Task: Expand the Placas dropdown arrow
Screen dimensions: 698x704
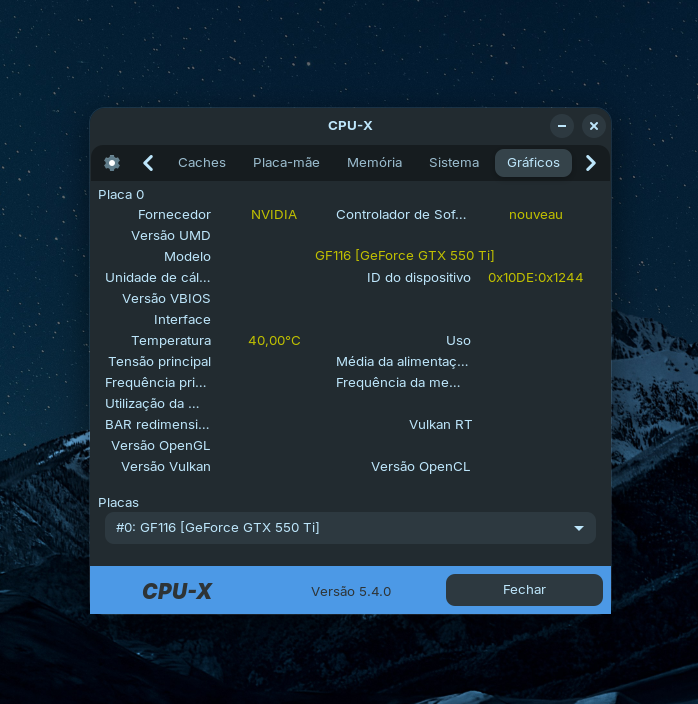Action: point(579,528)
